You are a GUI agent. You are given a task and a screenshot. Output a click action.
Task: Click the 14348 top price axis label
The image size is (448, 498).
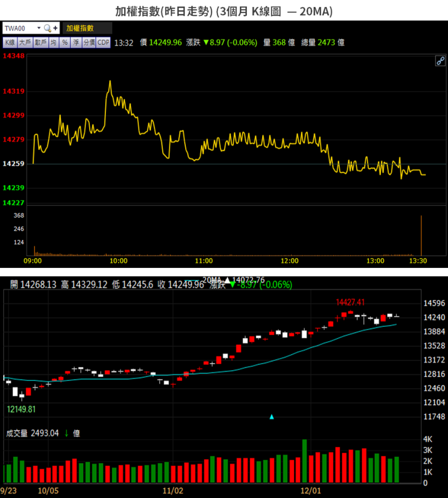coord(13,56)
